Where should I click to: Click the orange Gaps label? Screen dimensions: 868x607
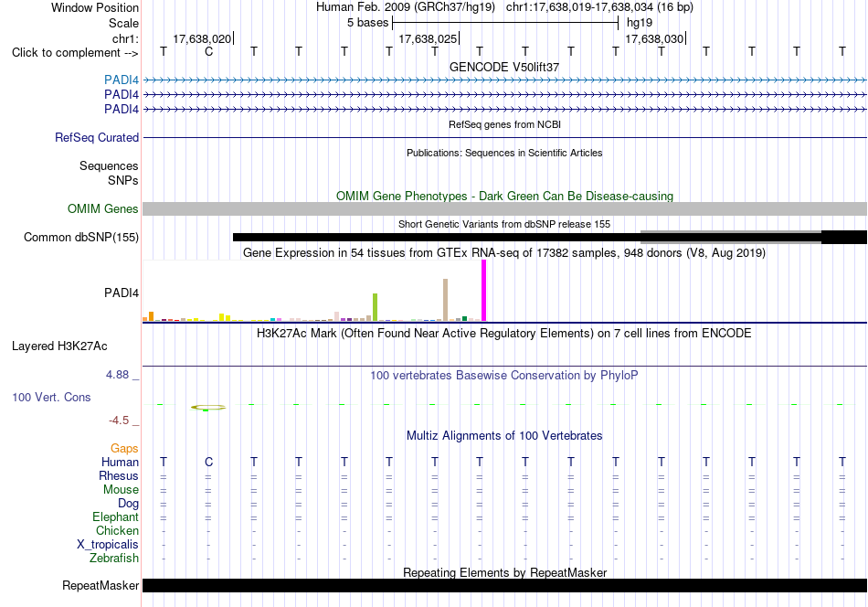click(124, 448)
